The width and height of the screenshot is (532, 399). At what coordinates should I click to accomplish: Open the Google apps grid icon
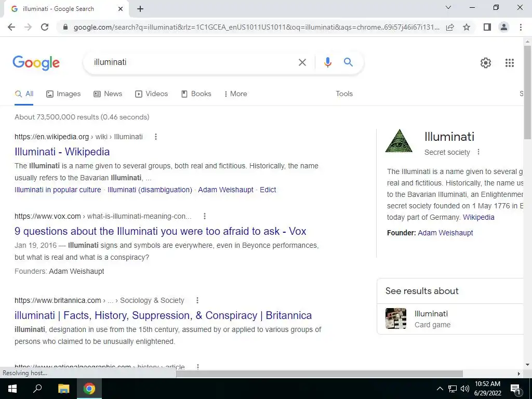509,63
